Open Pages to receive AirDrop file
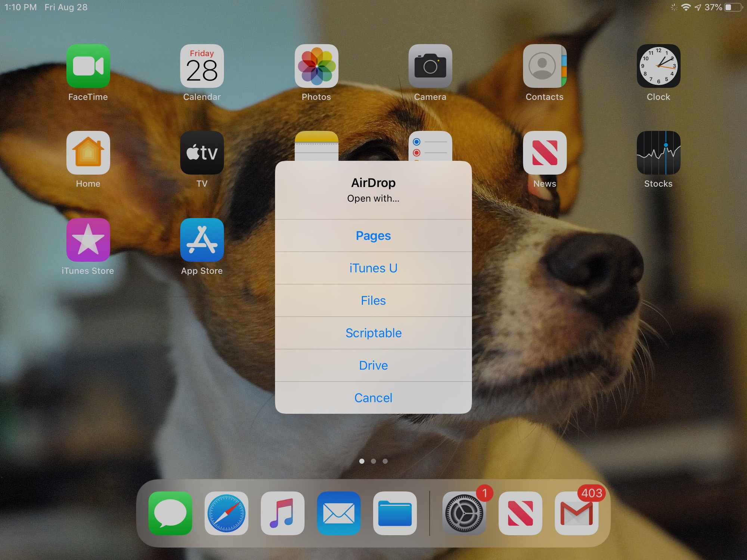Screen dimensions: 747x560 (x=373, y=235)
